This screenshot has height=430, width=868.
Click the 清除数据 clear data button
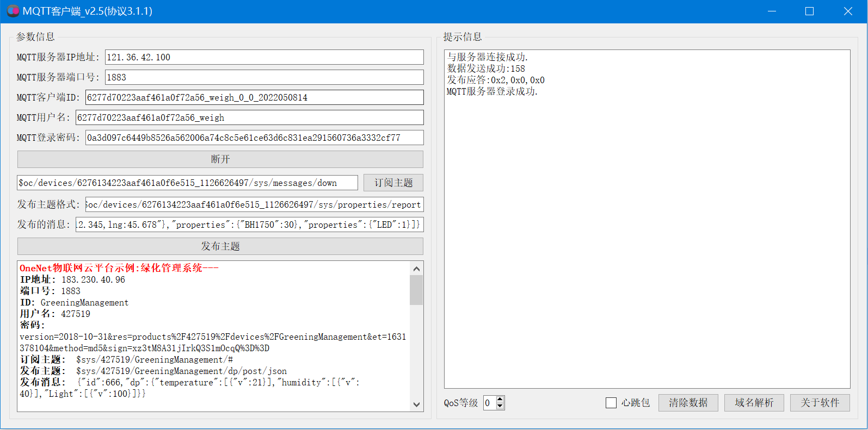pos(688,403)
